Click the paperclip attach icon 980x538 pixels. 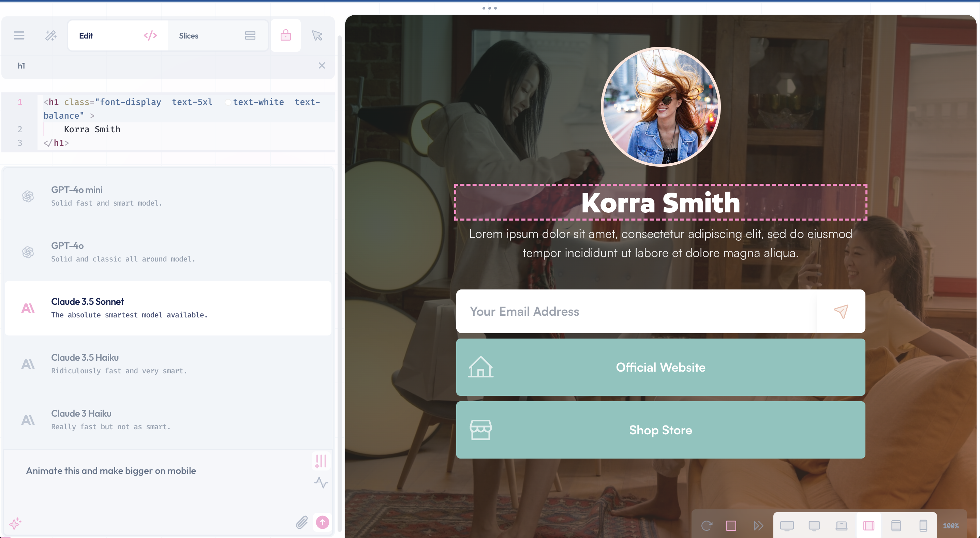(x=302, y=522)
